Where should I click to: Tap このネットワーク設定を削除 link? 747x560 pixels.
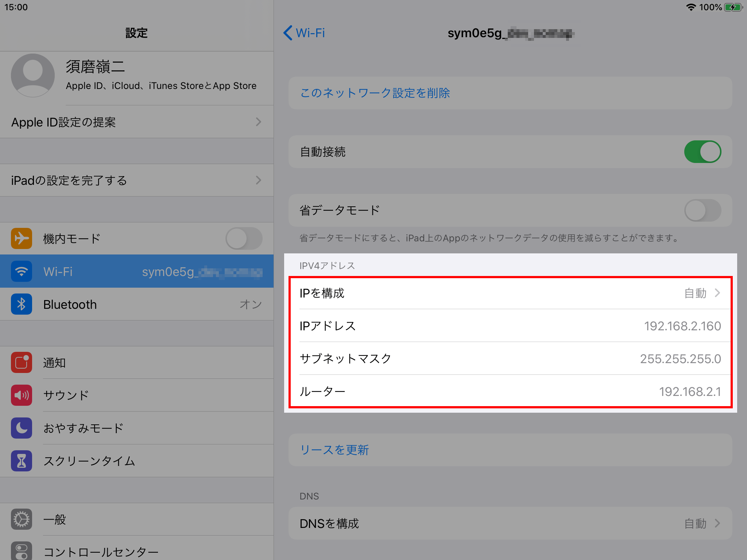(375, 93)
